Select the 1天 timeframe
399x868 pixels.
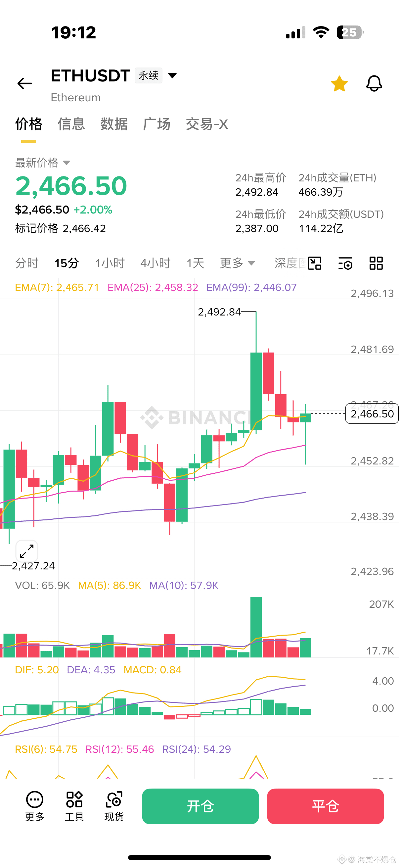(x=195, y=263)
